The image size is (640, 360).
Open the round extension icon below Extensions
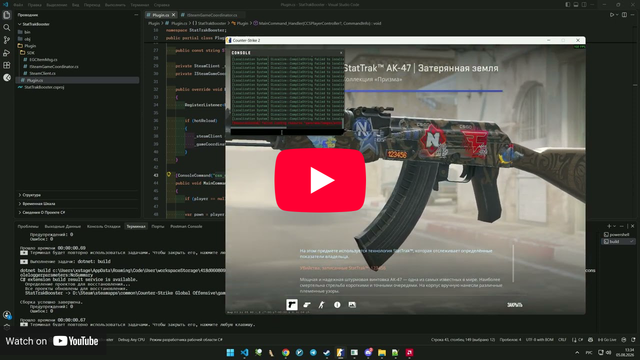point(7,78)
